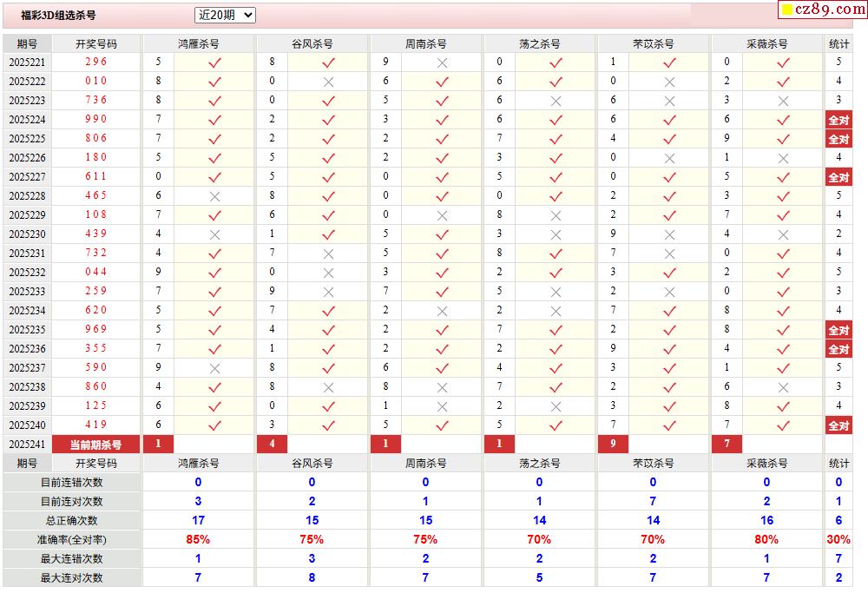Click the 目前连对次数 row label
Image resolution: width=868 pixels, height=593 pixels.
(71, 502)
